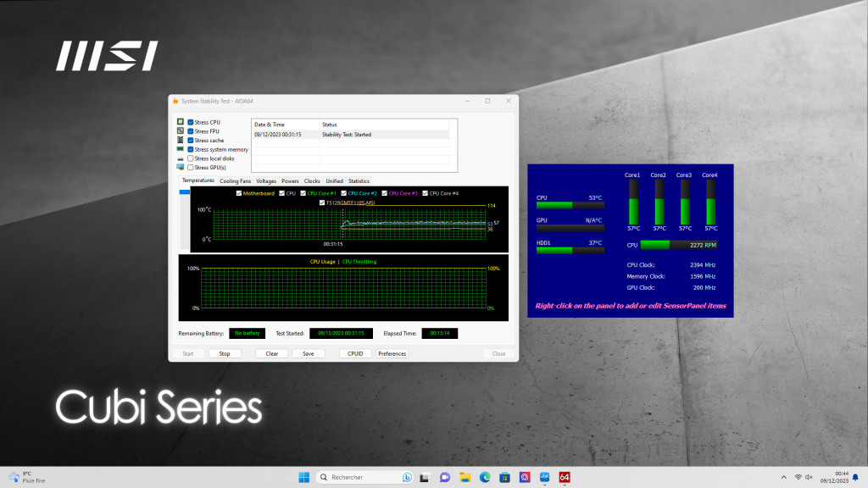The image size is (868, 488).
Task: Click the CPU 53°C bar in SensorPanel
Action: point(570,205)
